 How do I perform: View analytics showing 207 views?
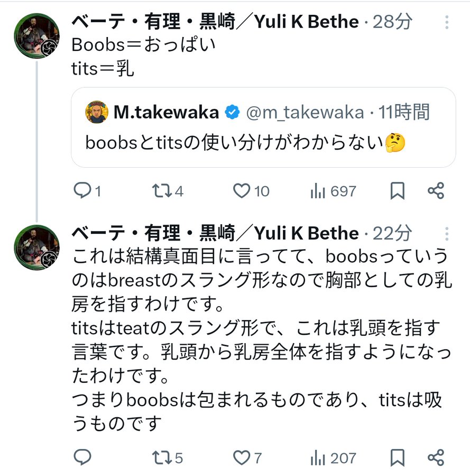(x=318, y=457)
